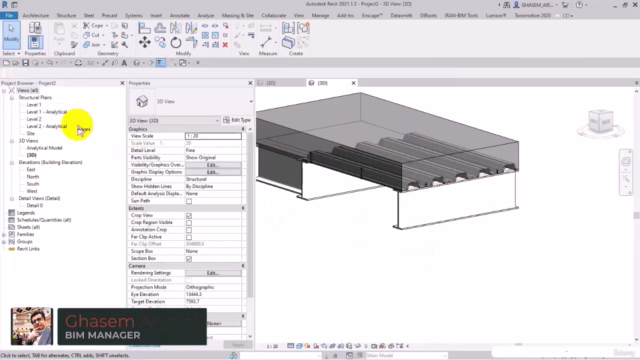Click the Save icon in quick access toolbar

point(25,63)
